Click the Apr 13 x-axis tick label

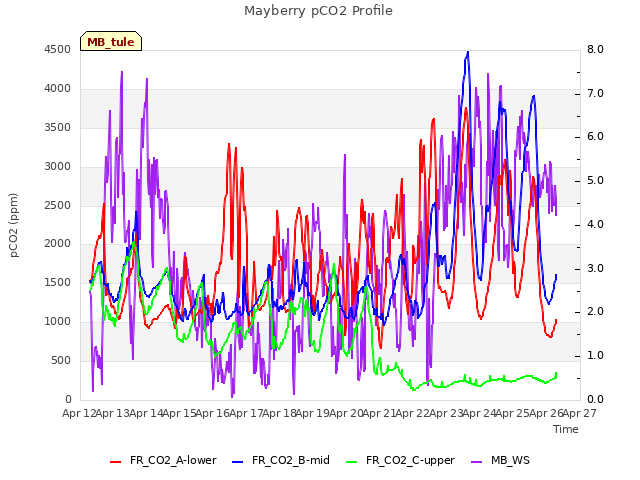pos(113,413)
